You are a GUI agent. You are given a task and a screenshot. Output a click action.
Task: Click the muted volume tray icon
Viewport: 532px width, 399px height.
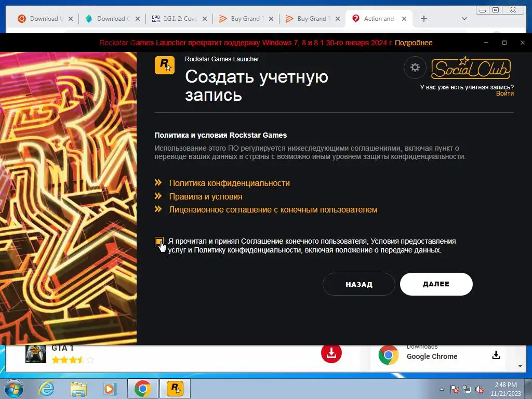pos(480,389)
